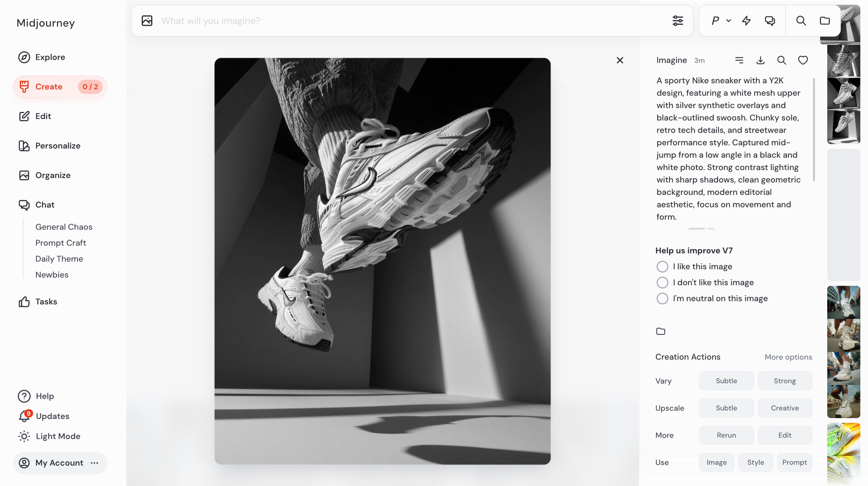Open More options in Creation Actions
The image size is (868, 486).
click(788, 357)
